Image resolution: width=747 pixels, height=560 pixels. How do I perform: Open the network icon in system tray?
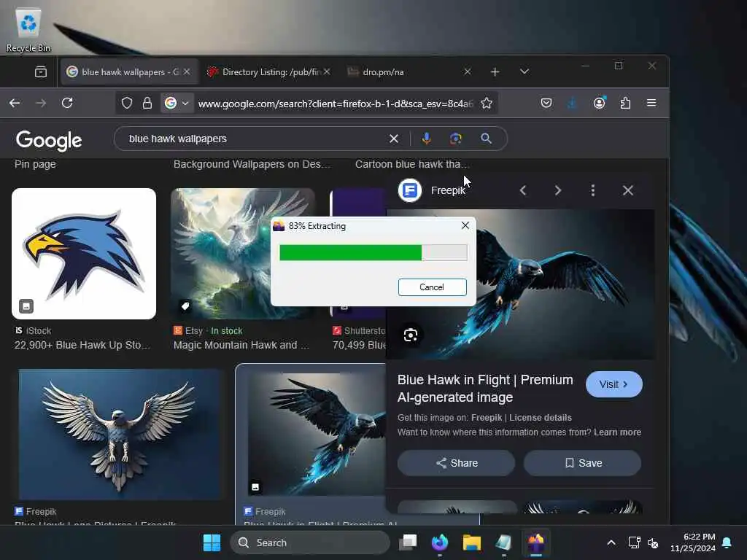(x=634, y=542)
